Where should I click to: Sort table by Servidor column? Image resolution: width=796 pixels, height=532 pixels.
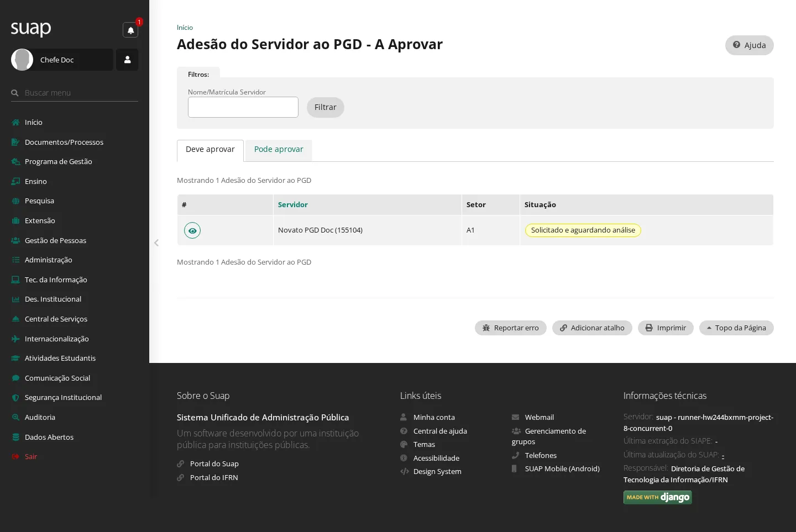[293, 204]
